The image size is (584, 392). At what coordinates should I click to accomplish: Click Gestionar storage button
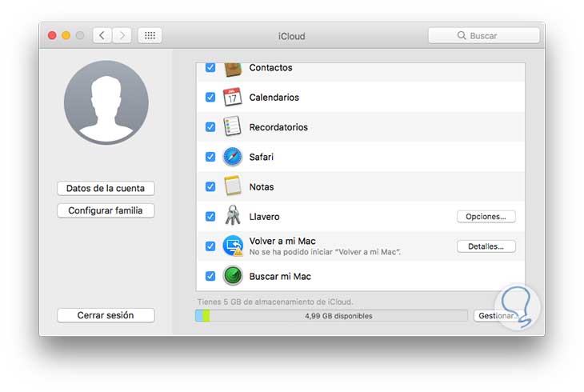[498, 316]
